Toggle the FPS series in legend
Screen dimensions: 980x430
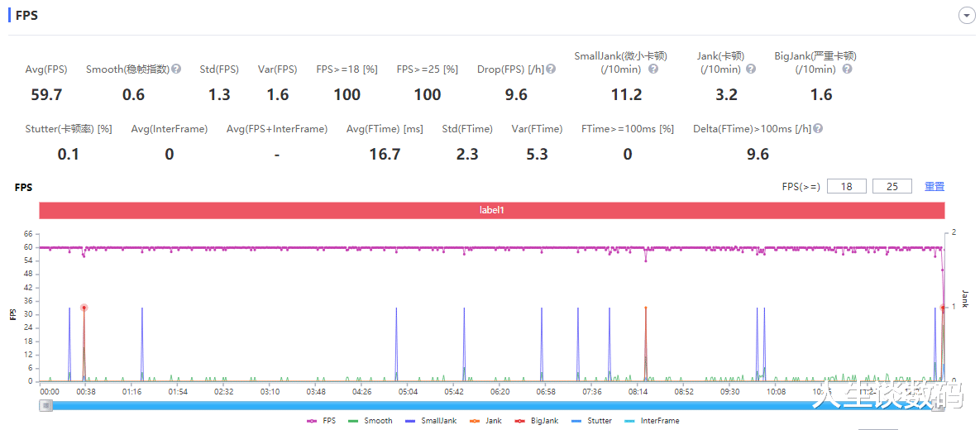[x=321, y=421]
